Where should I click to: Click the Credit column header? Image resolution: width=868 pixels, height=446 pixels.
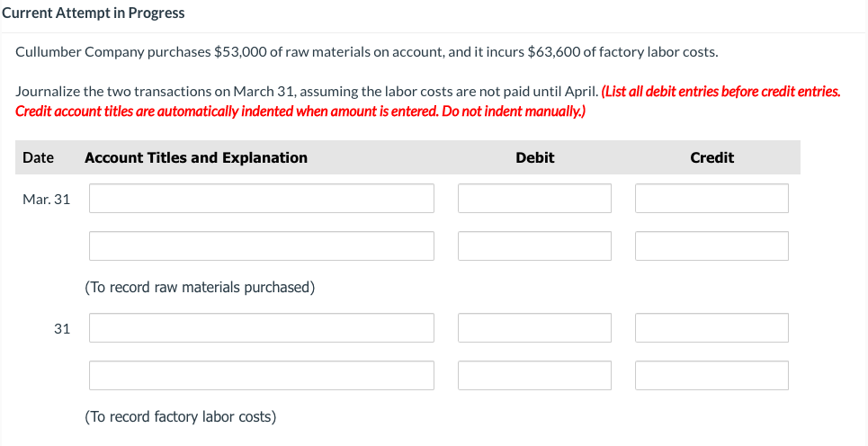711,157
